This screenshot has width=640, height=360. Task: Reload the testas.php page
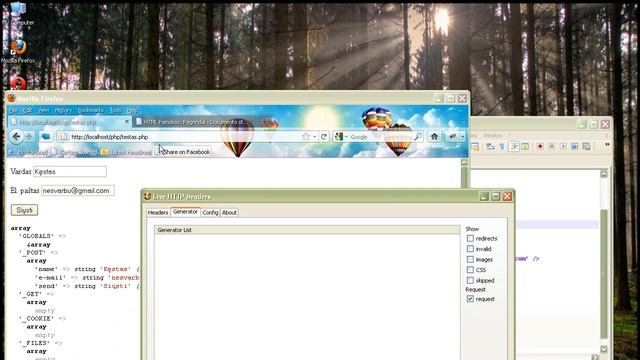tap(324, 137)
